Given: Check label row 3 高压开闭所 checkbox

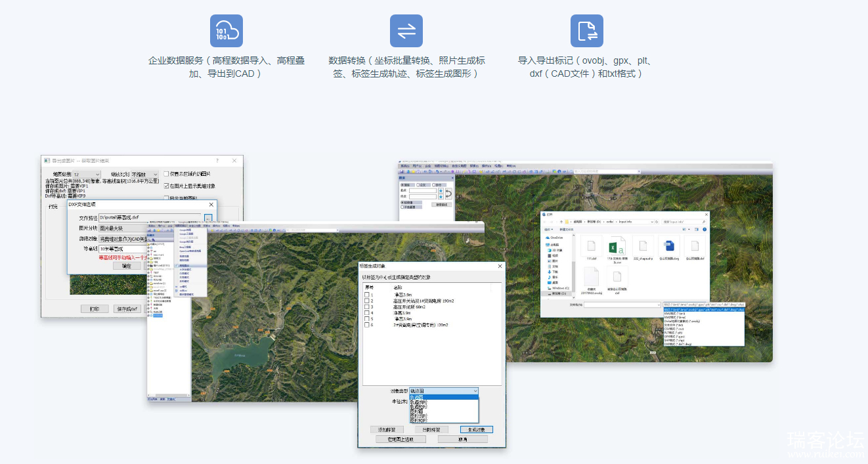Looking at the screenshot, I should point(367,306).
